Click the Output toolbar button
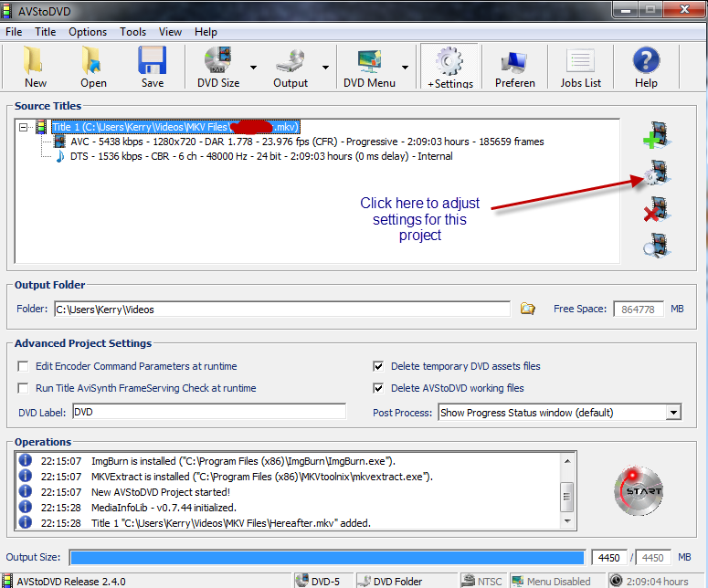The width and height of the screenshot is (708, 588). (x=291, y=67)
